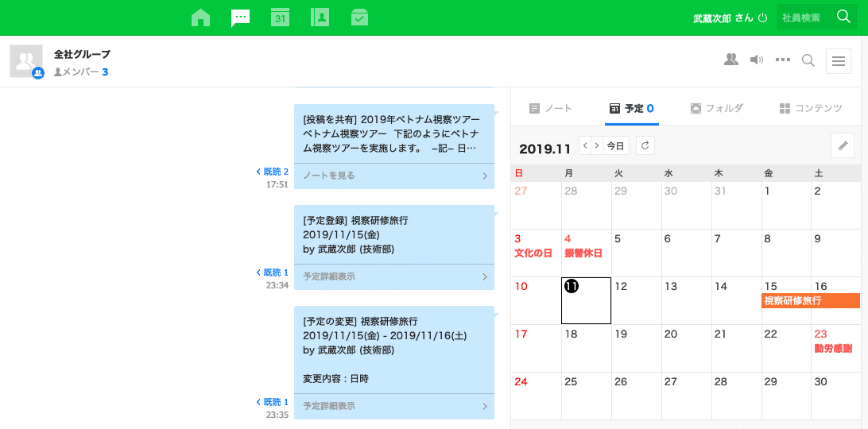Switch to the ノート tab
This screenshot has width=868, height=429.
(551, 109)
